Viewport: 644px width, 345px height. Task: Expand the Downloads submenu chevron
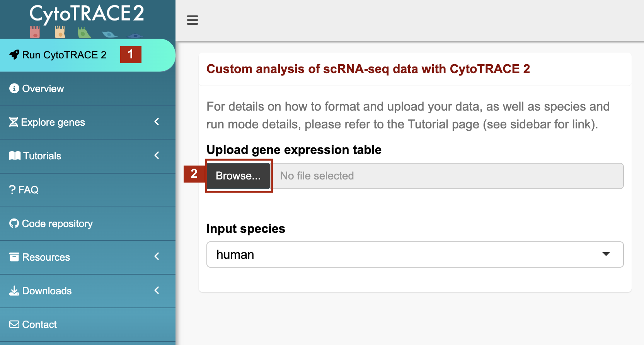coord(157,290)
